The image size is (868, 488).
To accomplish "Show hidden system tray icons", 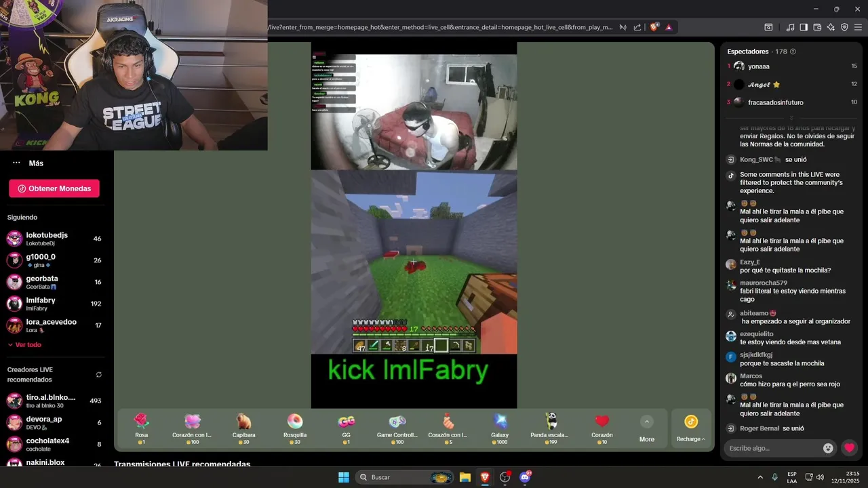I will click(x=760, y=477).
